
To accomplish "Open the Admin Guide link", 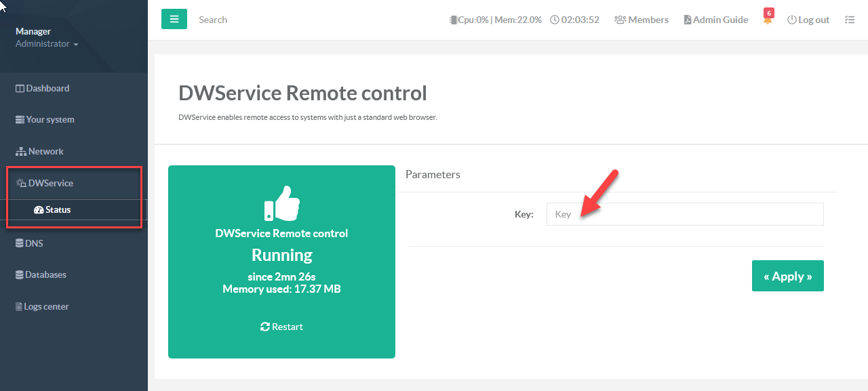I will pyautogui.click(x=715, y=20).
